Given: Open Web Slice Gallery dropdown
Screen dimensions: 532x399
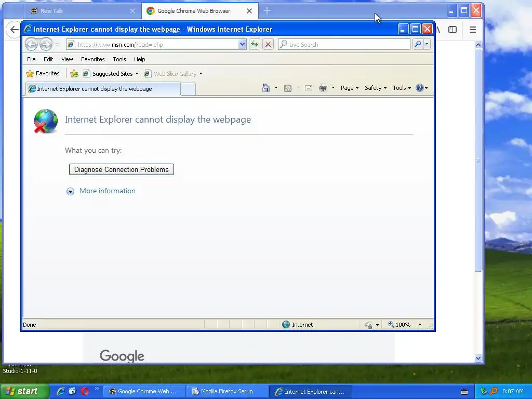Looking at the screenshot, I should coord(173,74).
